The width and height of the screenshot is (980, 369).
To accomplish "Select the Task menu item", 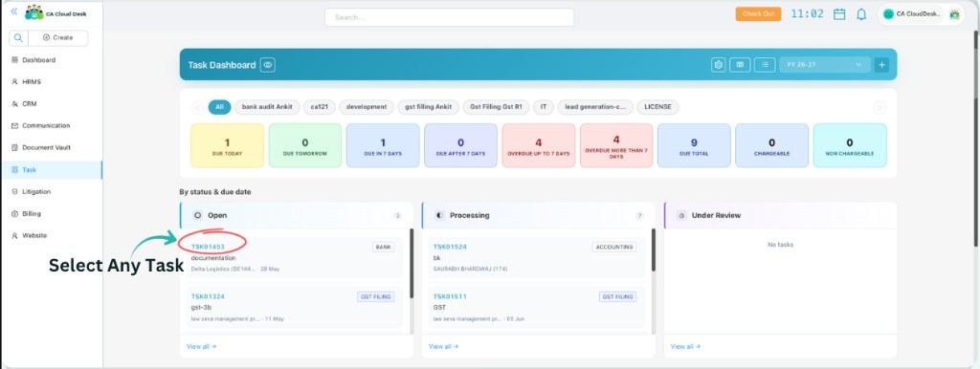I will (52, 169).
